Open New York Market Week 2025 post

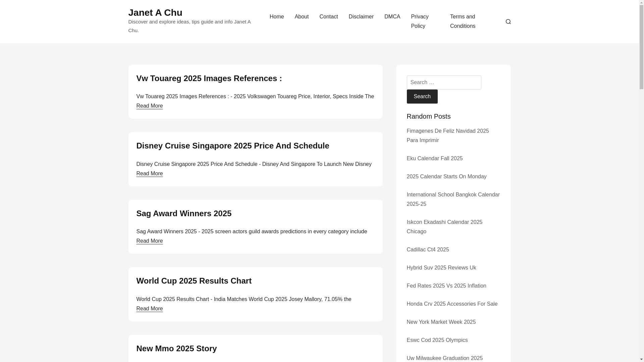coord(441,322)
